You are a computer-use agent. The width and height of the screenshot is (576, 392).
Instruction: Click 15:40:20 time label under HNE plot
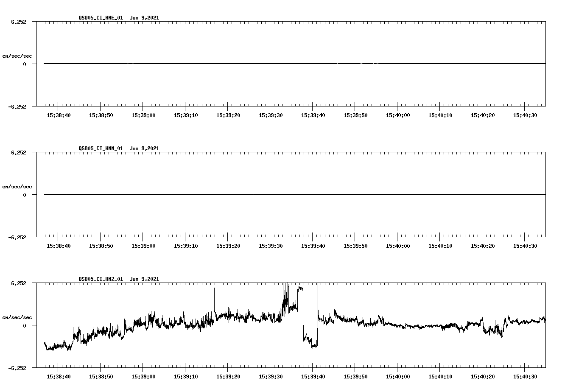pos(483,115)
